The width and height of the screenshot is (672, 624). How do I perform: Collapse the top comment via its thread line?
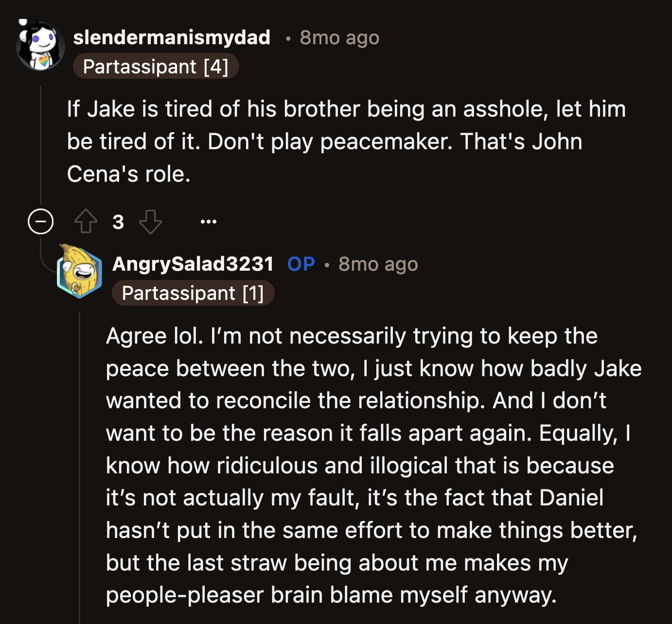coord(41,146)
